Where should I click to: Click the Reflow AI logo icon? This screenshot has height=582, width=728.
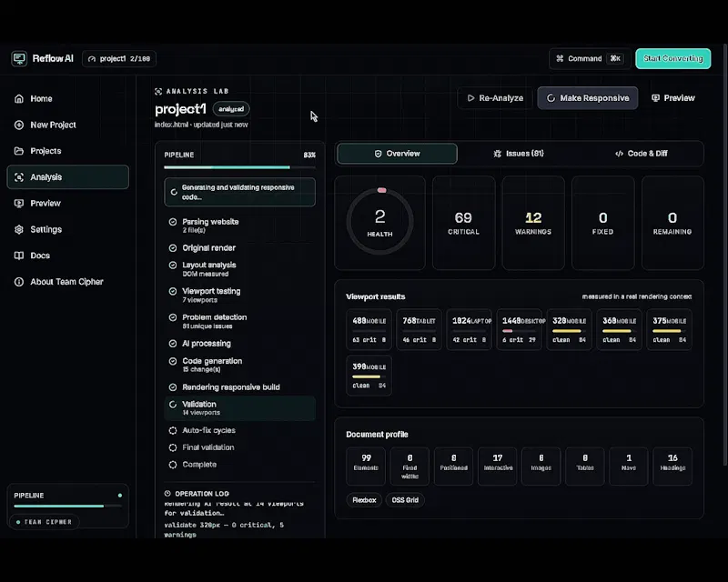(19, 59)
